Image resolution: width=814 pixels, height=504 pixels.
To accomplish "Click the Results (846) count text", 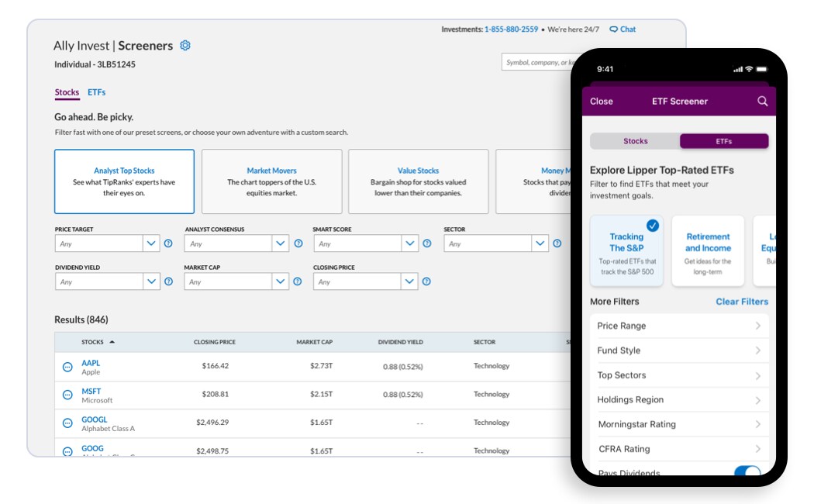I will point(81,319).
